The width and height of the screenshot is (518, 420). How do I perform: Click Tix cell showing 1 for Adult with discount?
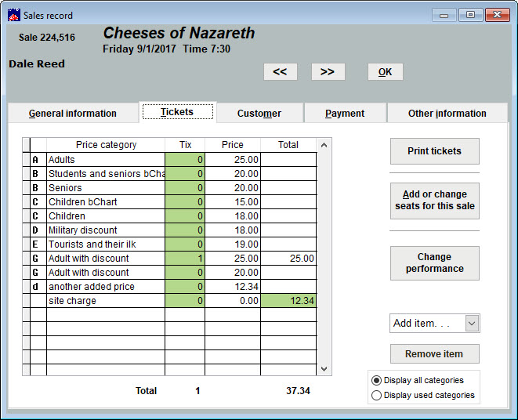click(x=185, y=259)
